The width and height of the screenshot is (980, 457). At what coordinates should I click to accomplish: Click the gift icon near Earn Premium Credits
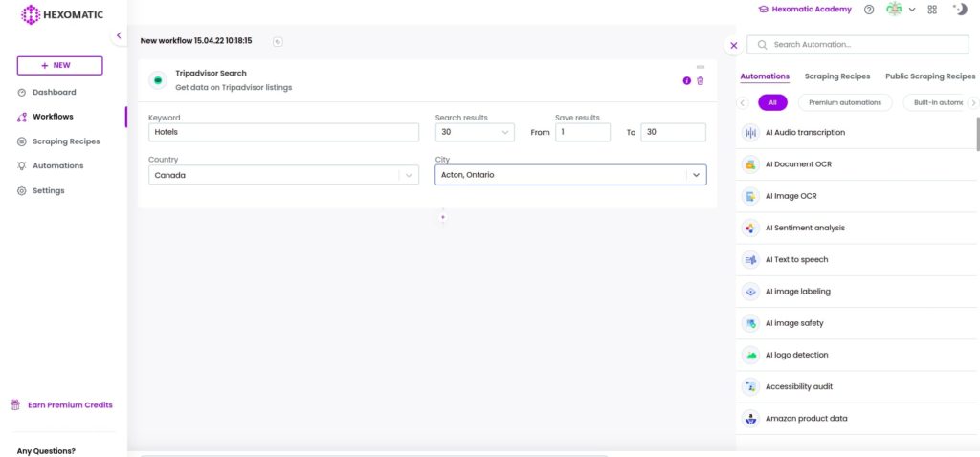[15, 405]
